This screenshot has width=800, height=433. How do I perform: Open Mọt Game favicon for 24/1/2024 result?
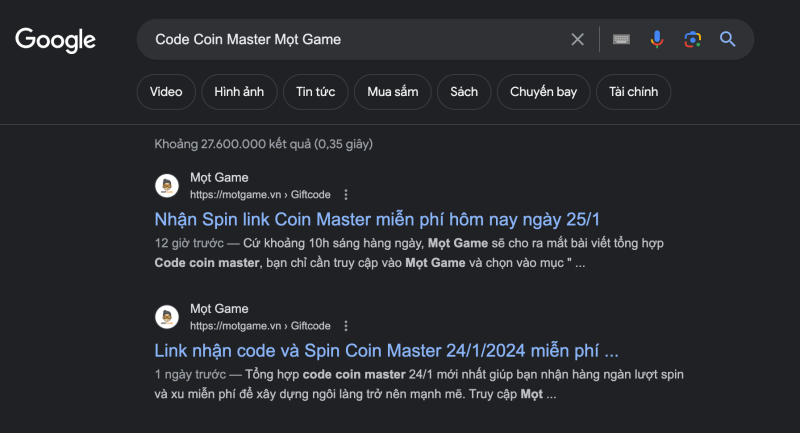click(x=167, y=317)
